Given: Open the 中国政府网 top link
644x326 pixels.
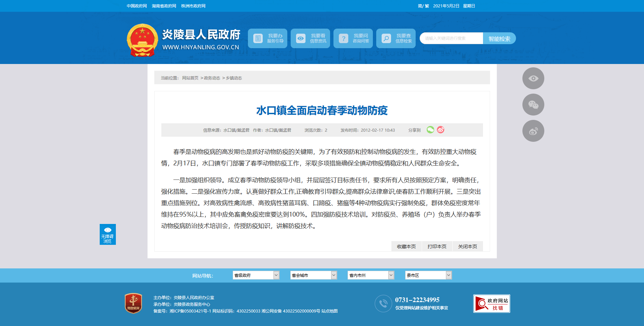Looking at the screenshot, I should tap(137, 6).
